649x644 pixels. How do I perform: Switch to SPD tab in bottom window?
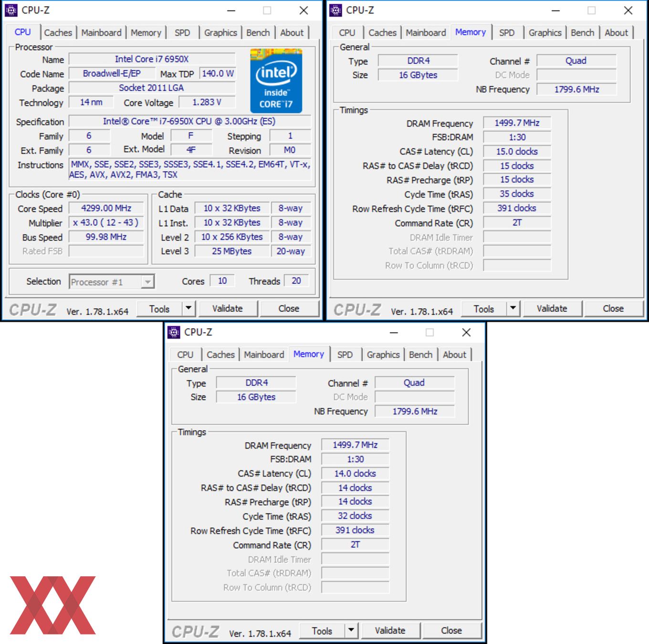(x=345, y=354)
